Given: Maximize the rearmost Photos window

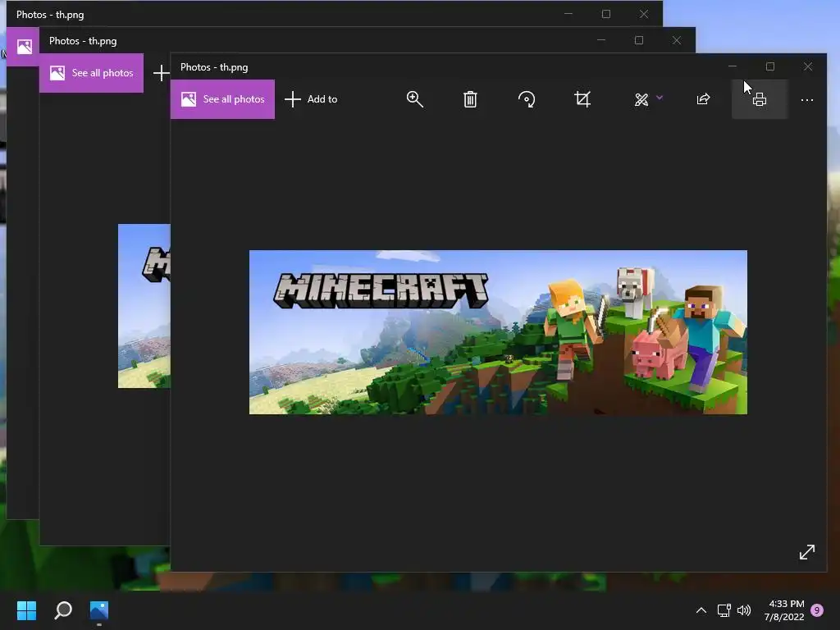Looking at the screenshot, I should point(606,14).
